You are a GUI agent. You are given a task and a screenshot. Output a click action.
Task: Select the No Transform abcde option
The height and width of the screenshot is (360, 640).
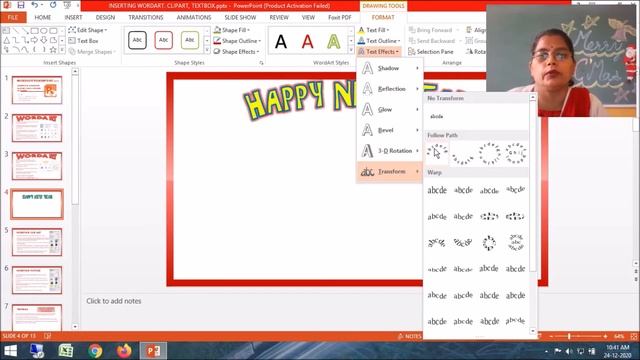tap(436, 116)
